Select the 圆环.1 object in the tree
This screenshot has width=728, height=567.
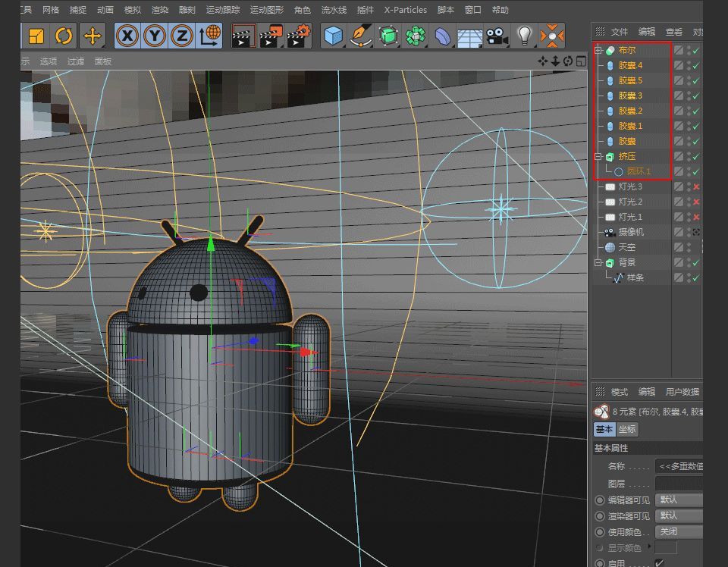639,171
